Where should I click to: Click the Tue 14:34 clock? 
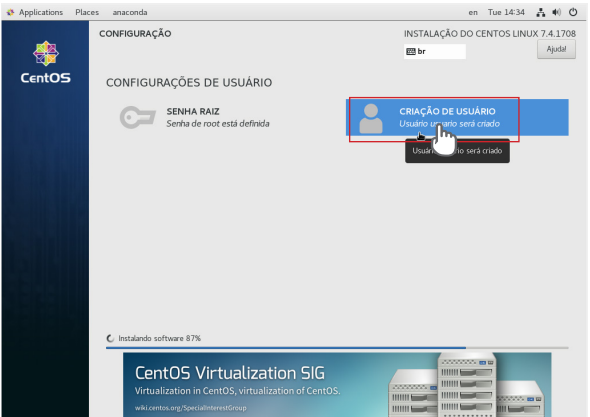coord(506,12)
